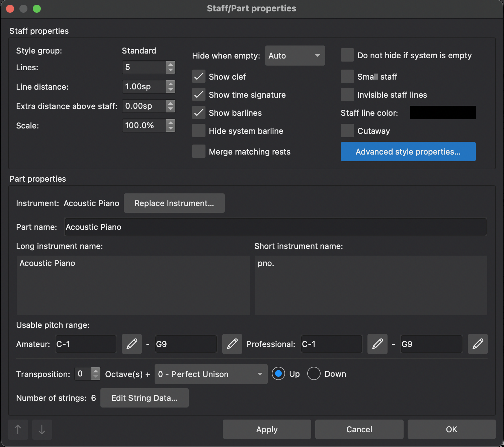Decrease Scale value with stepper arrow

click(x=171, y=128)
